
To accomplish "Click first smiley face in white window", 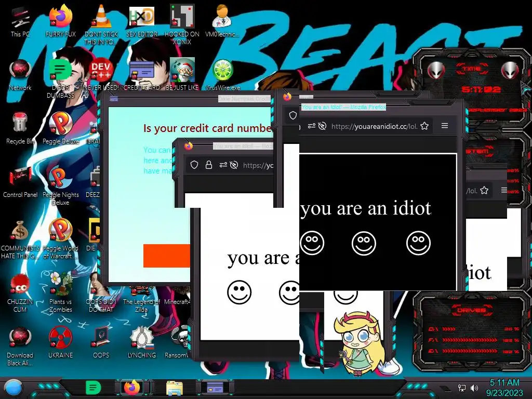I will [239, 292].
